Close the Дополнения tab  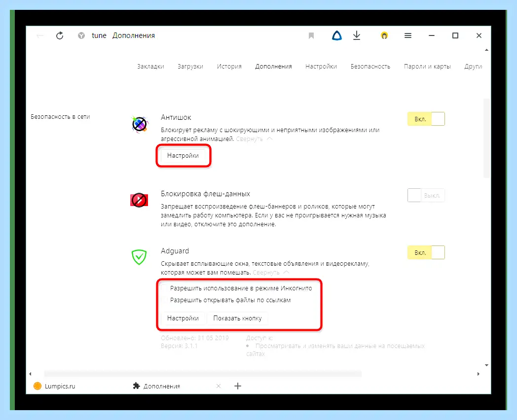pos(218,386)
